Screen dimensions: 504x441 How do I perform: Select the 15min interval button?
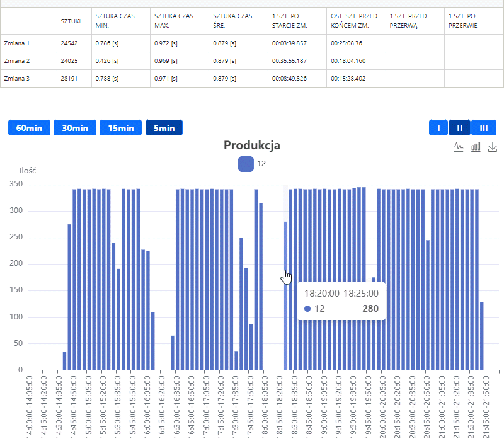(x=120, y=128)
